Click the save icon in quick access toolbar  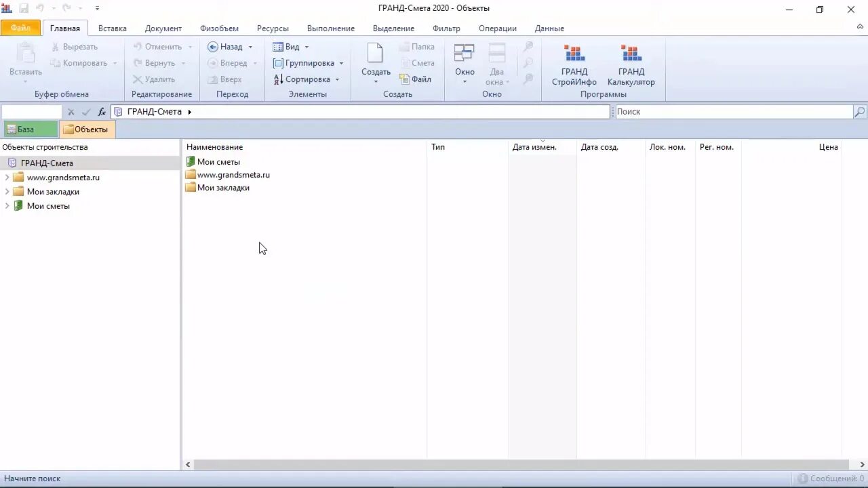pyautogui.click(x=24, y=8)
